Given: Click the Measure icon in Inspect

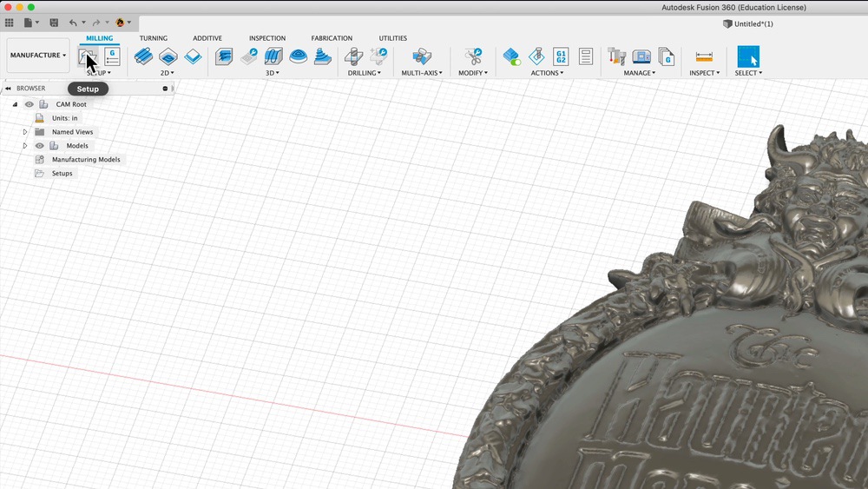Looking at the screenshot, I should point(704,56).
